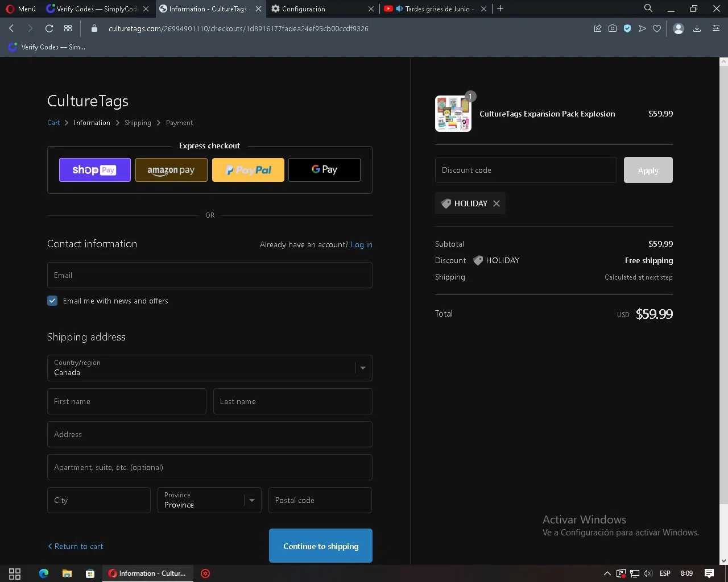Add the page to bookmarks with the heart icon
This screenshot has width=728, height=582.
pyautogui.click(x=657, y=28)
